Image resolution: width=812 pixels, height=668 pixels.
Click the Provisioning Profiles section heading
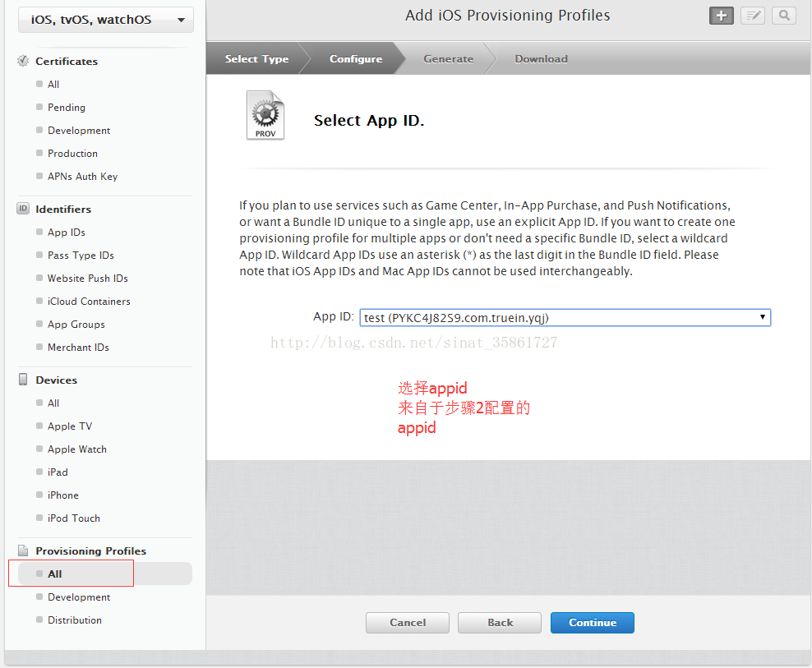click(90, 551)
